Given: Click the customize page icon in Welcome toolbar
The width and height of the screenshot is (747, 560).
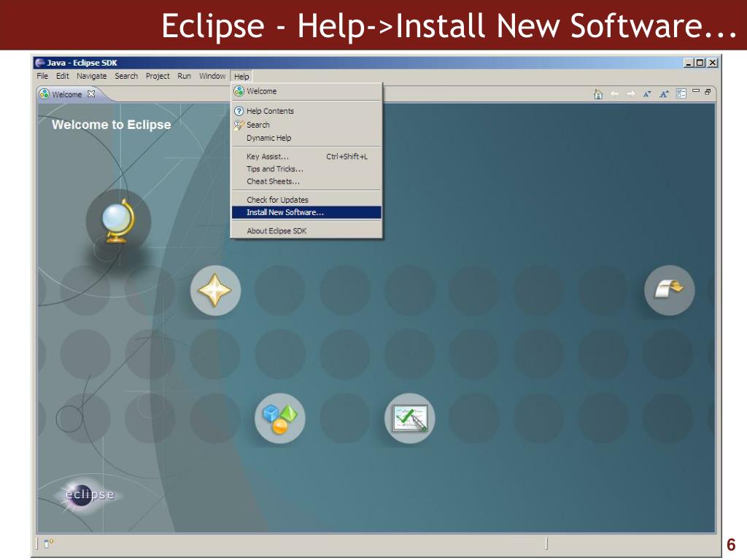Looking at the screenshot, I should 681,93.
